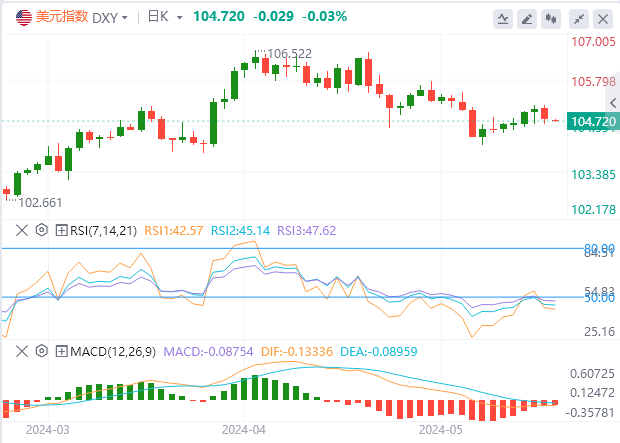Click the 2024-04 date axis label
620x443 pixels.
coord(243,429)
